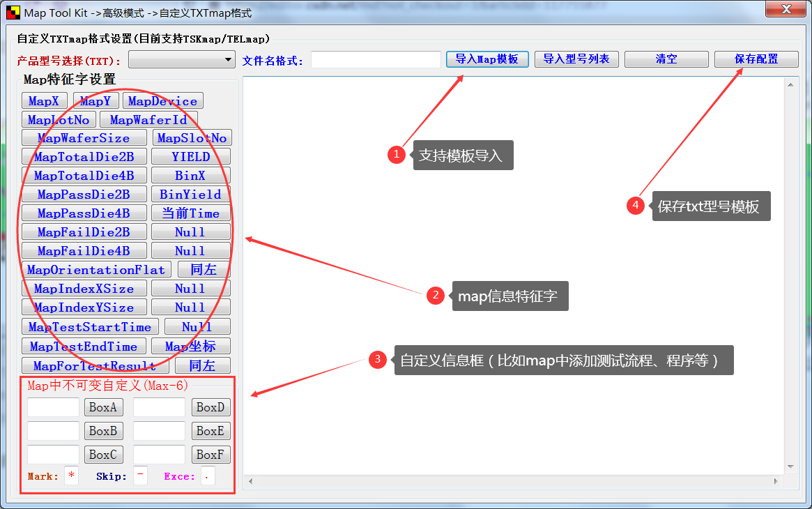The height and width of the screenshot is (509, 812).
Task: Click inside the 文件名格式 input field
Action: [375, 59]
